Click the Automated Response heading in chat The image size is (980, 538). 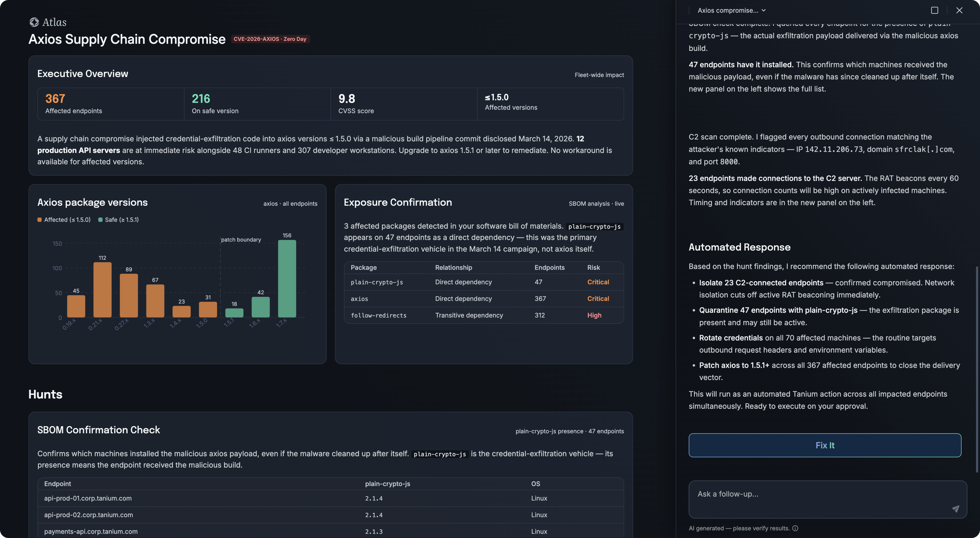point(739,247)
